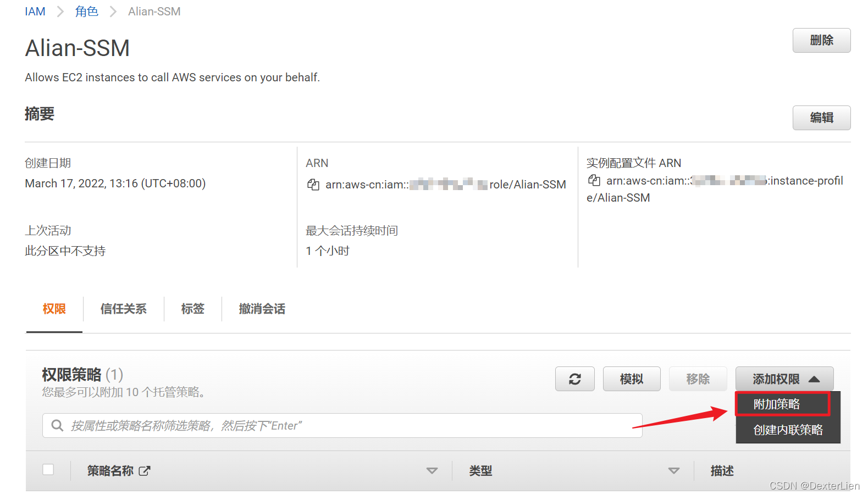This screenshot has height=495, width=868.
Task: Select the '1 个小时' session duration value
Action: [x=328, y=251]
